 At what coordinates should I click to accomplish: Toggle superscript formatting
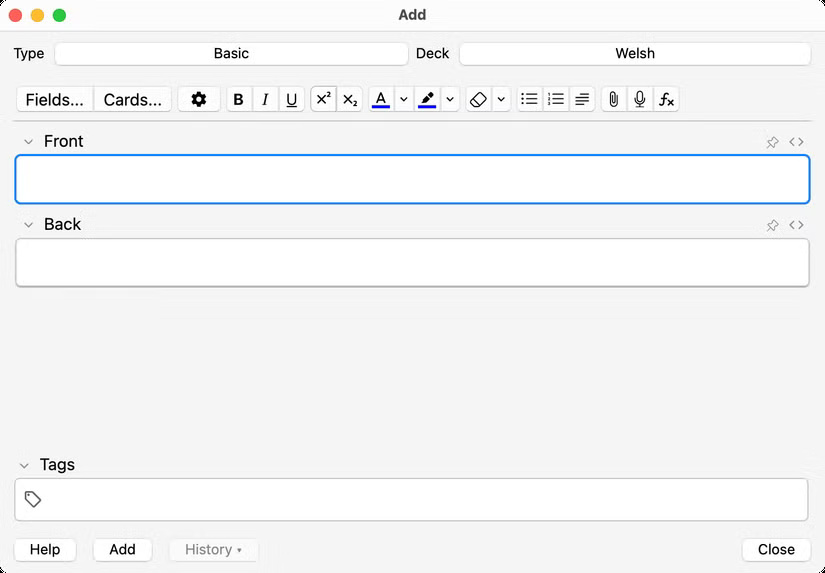[323, 99]
